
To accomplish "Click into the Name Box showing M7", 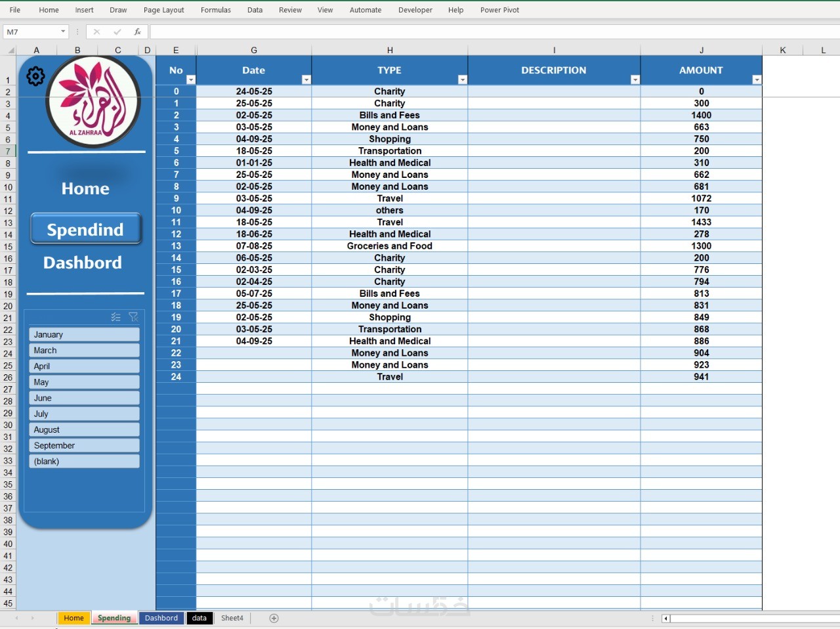I will pyautogui.click(x=31, y=32).
